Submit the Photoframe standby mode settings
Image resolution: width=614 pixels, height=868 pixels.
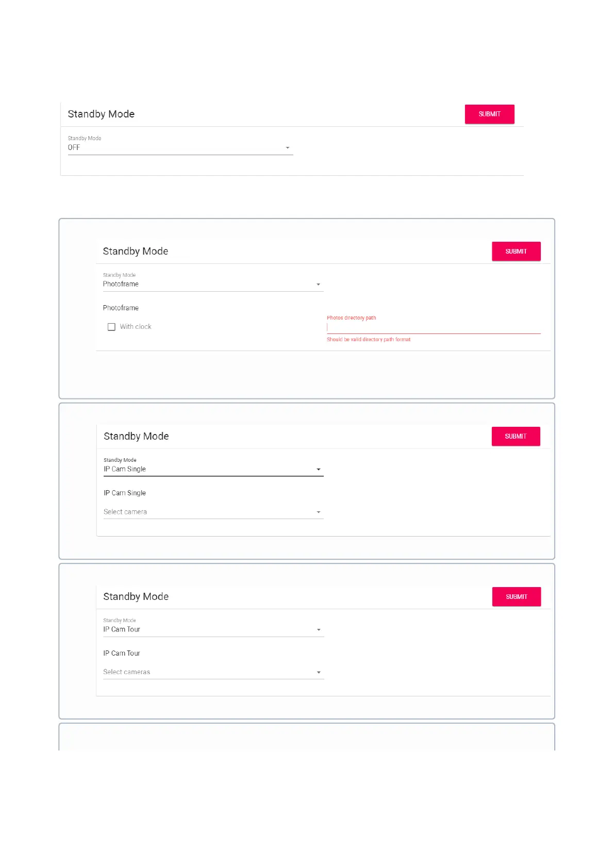click(x=516, y=252)
